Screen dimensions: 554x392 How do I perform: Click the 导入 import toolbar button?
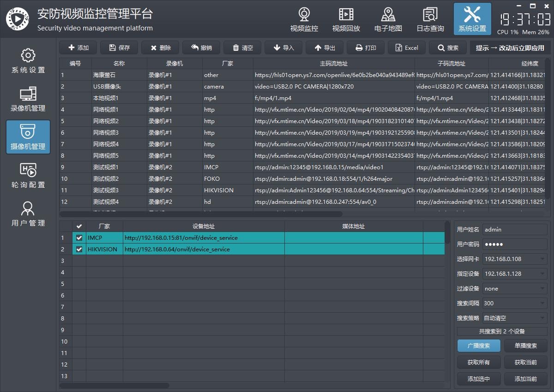coord(283,48)
